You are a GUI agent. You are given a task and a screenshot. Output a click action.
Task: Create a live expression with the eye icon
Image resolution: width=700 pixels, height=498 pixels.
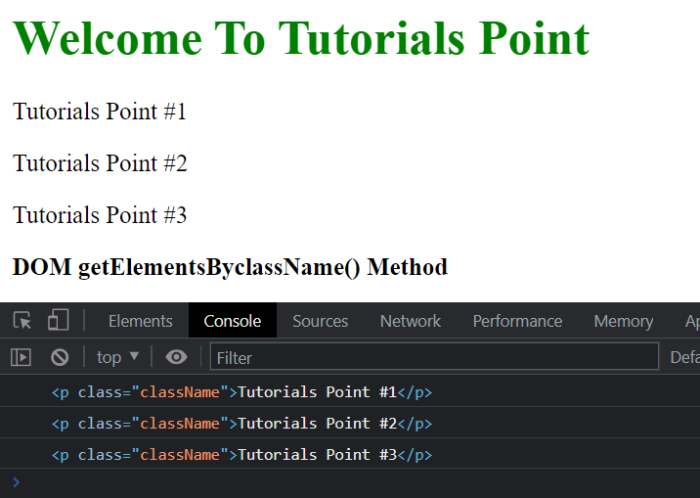(176, 357)
